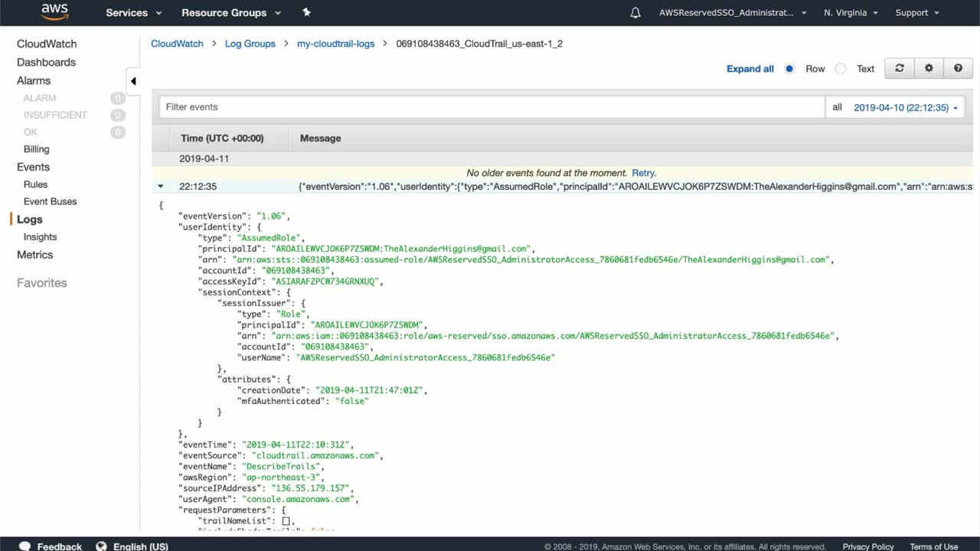
Task: Collapse the left navigation panel arrow
Action: (x=133, y=81)
